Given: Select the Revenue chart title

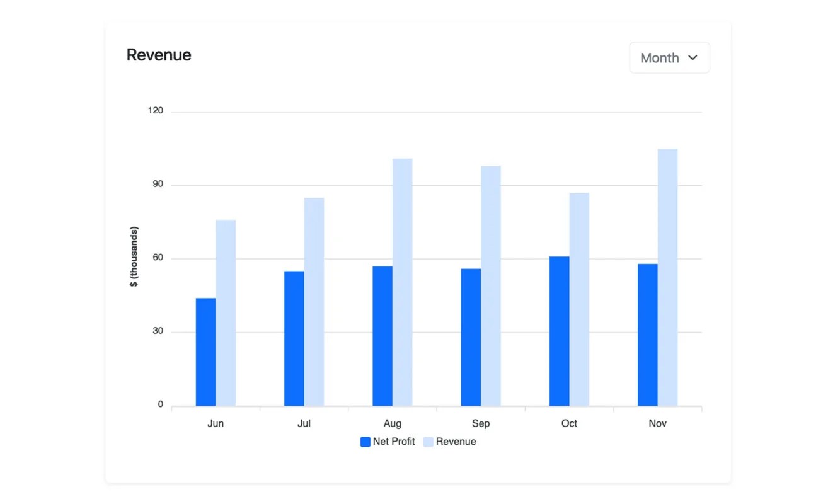Looking at the screenshot, I should point(158,55).
